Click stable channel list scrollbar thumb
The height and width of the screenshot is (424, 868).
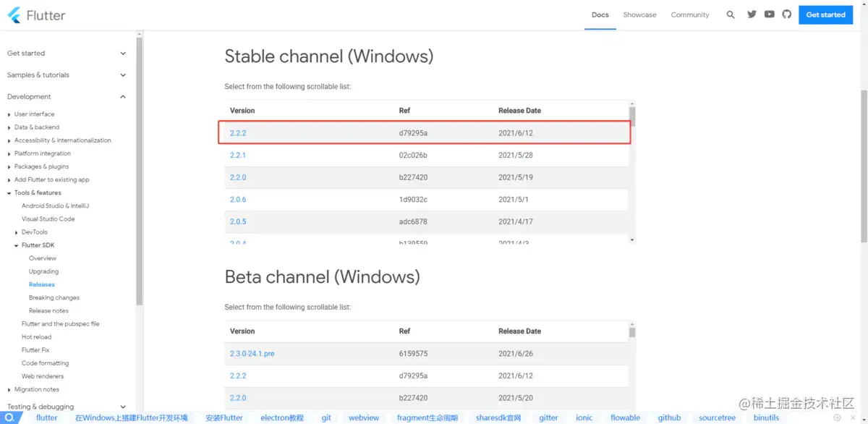632,116
